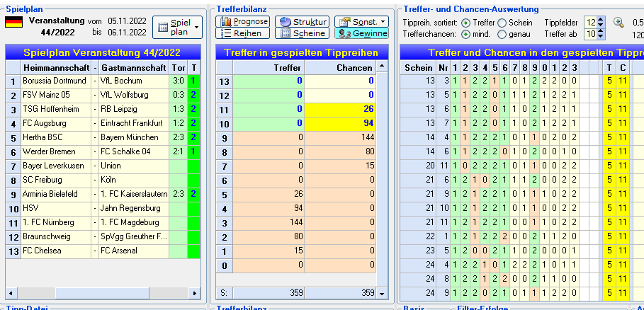644x310 pixels.
Task: Click the SC Freiburg cell
Action: 56,180
